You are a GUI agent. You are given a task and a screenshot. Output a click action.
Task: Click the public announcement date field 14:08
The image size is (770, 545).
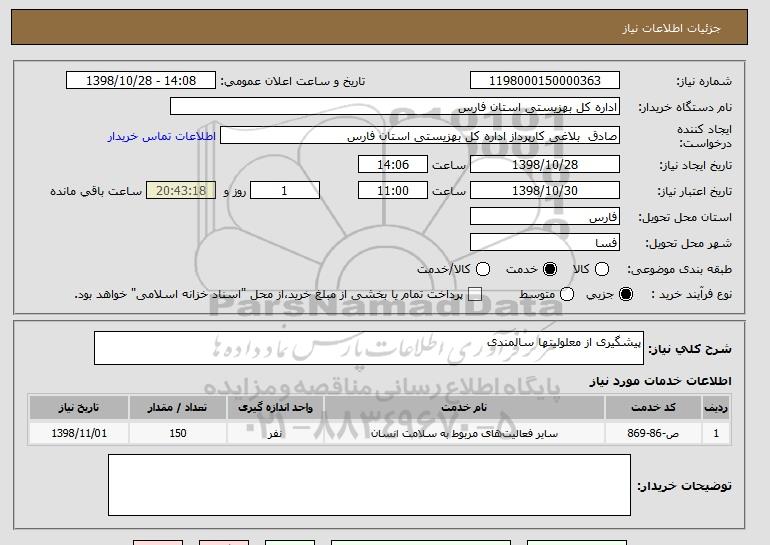141,81
